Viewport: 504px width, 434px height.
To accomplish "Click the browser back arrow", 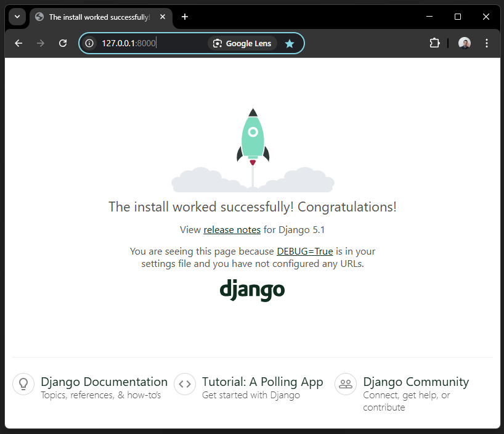I will click(x=18, y=43).
